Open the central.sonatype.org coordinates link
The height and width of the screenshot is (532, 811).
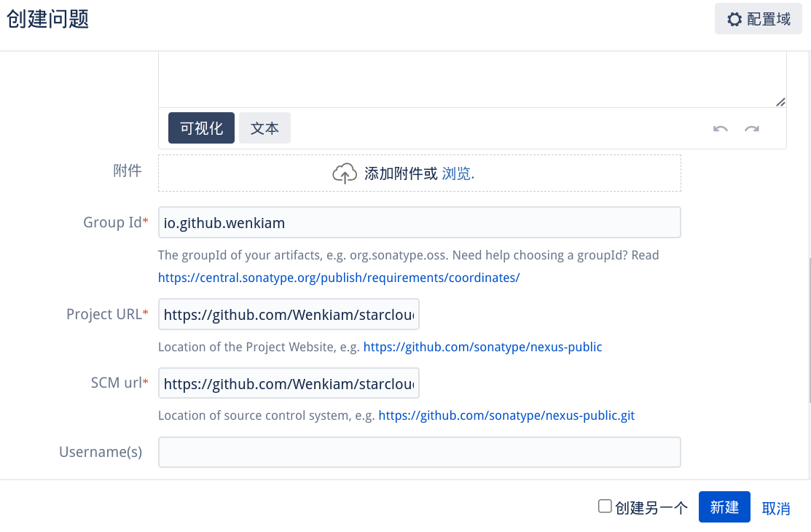339,278
